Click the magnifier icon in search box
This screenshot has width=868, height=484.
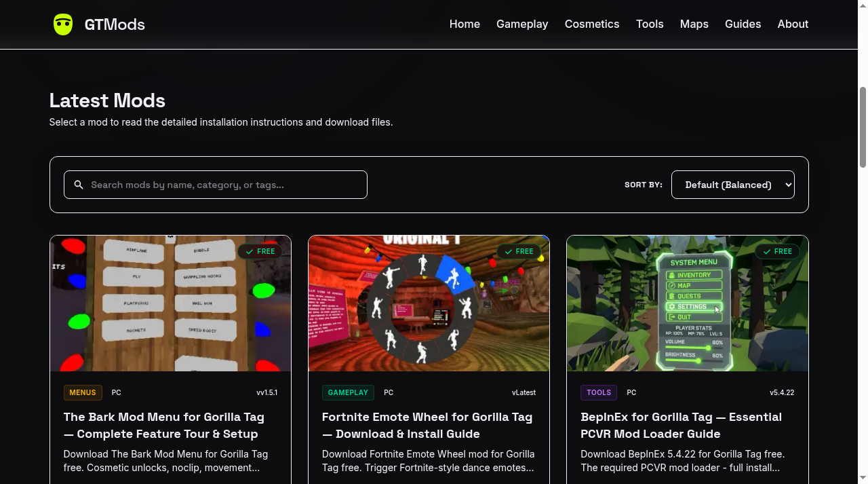(x=79, y=185)
